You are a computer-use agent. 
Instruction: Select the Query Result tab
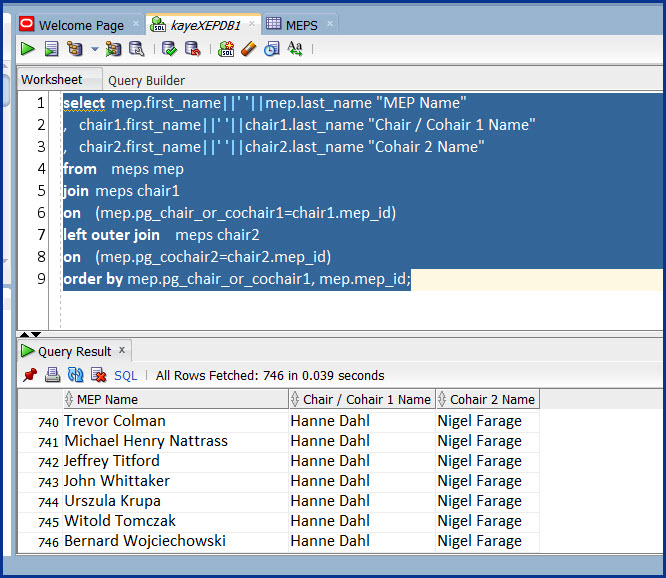[75, 352]
